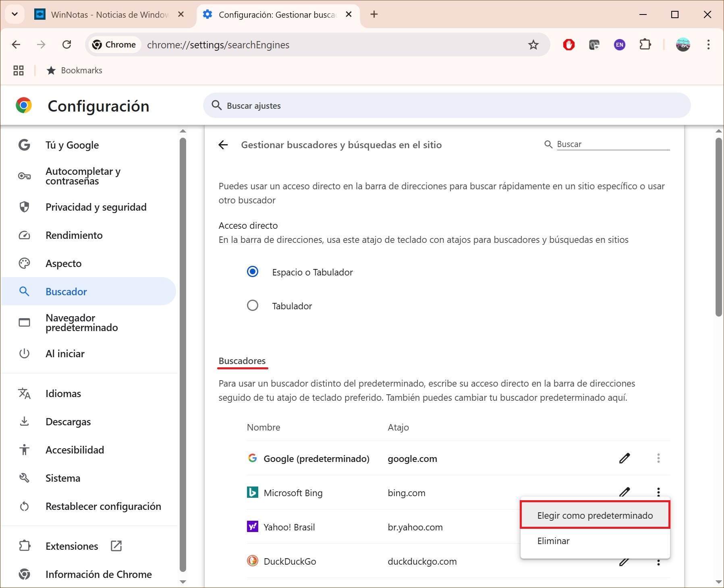Click the sidebar scroll down arrow
The image size is (724, 588).
183,582
